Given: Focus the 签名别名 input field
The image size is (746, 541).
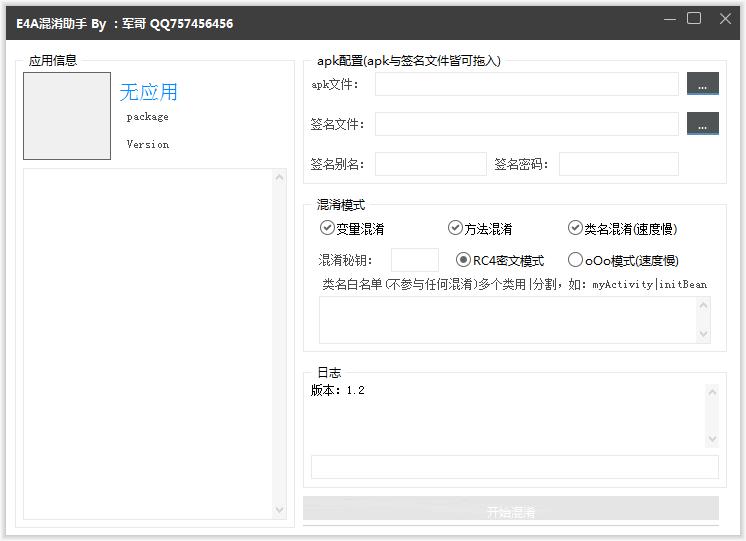Looking at the screenshot, I should (430, 164).
